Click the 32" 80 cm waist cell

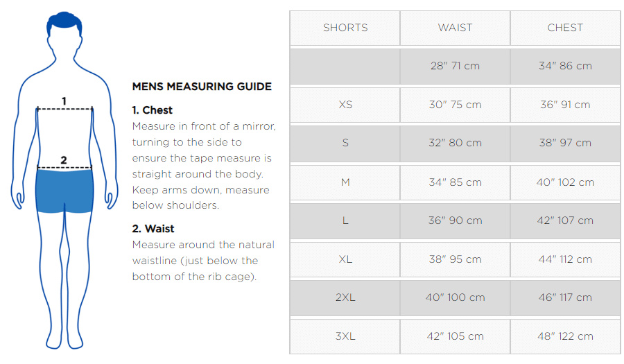[x=455, y=143]
